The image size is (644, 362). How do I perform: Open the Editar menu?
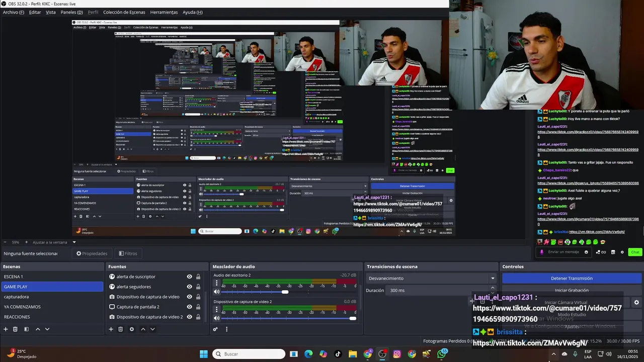35,12
